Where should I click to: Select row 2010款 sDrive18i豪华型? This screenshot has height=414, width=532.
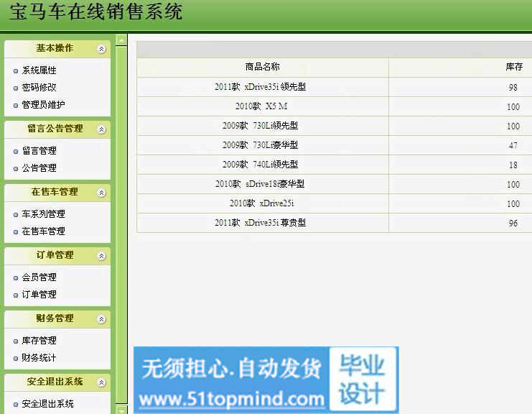tap(335, 184)
